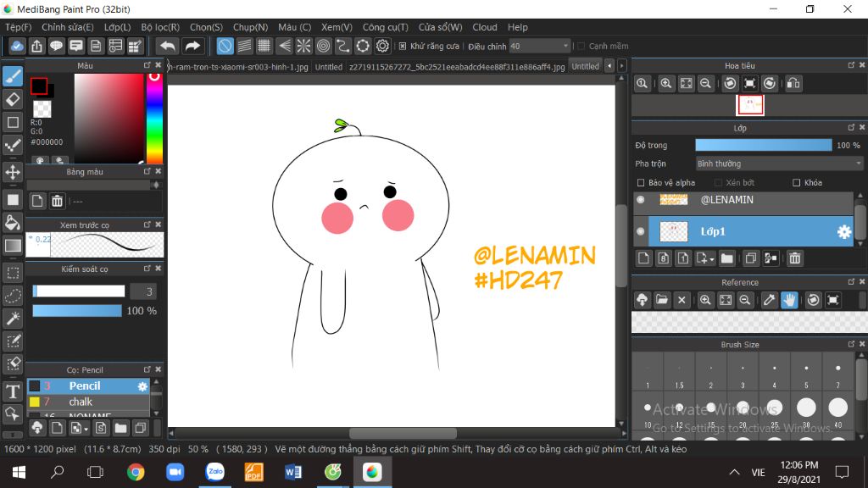This screenshot has width=868, height=488.
Task: Click the rainbow hue slider
Action: pos(154,118)
